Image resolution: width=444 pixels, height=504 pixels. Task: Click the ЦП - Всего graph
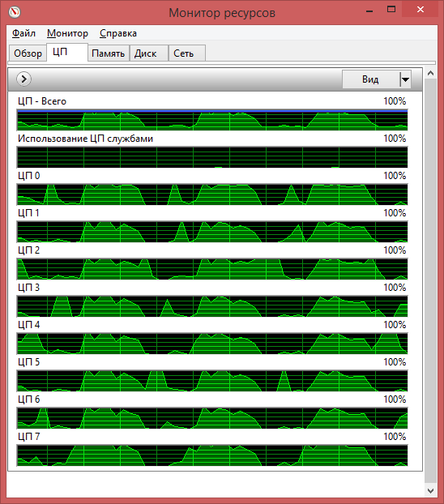tap(212, 120)
